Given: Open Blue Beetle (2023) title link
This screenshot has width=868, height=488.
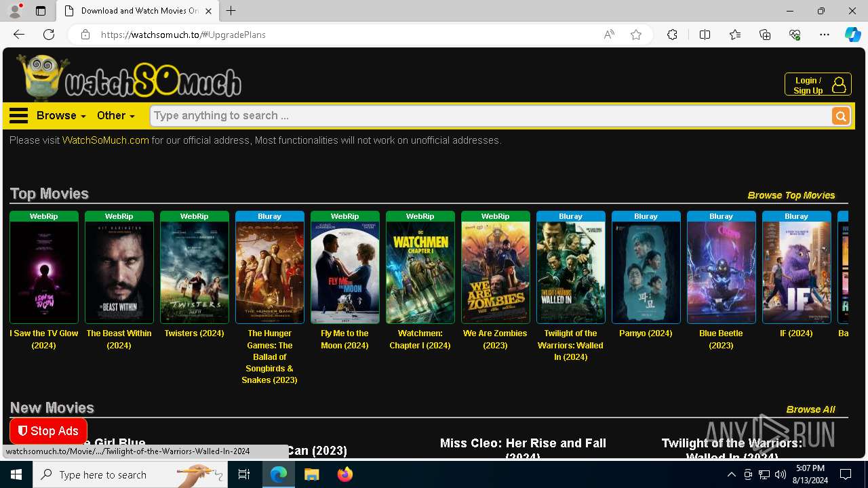Looking at the screenshot, I should [x=721, y=340].
